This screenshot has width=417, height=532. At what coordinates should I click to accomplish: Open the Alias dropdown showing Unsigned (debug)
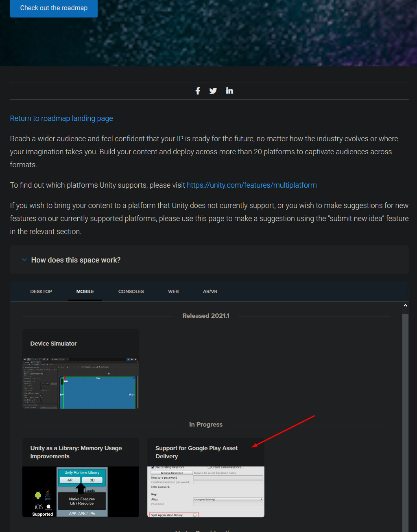click(x=228, y=499)
